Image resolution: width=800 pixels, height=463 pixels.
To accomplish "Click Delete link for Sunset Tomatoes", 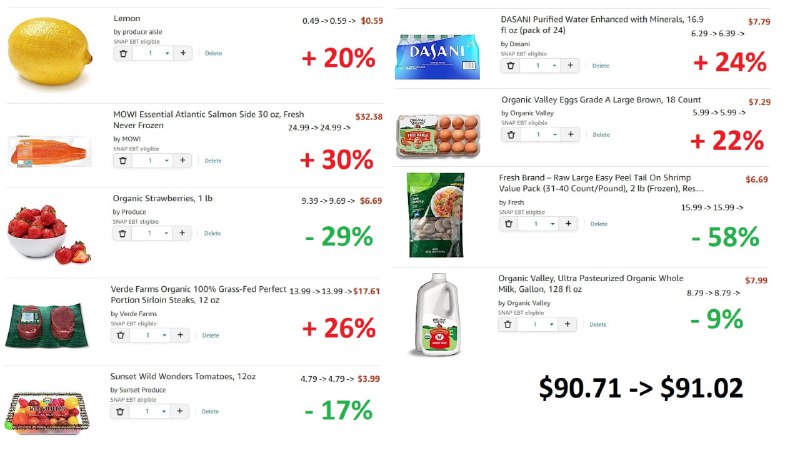I will tap(210, 411).
